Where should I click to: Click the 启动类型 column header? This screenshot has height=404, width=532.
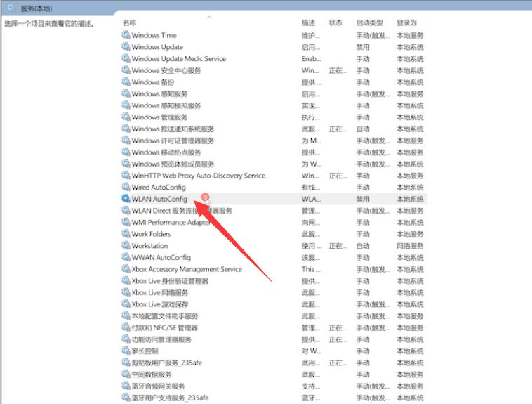[x=369, y=22]
